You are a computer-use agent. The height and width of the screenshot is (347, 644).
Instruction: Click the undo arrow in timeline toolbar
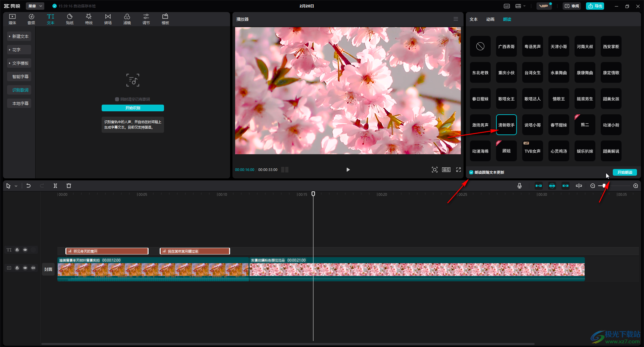(29, 186)
